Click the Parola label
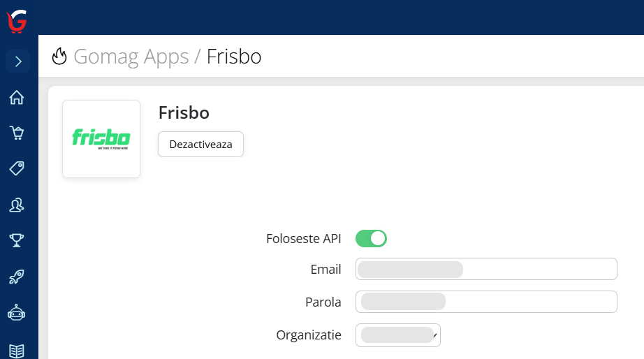Viewport: 644px width, 359px height. (323, 302)
